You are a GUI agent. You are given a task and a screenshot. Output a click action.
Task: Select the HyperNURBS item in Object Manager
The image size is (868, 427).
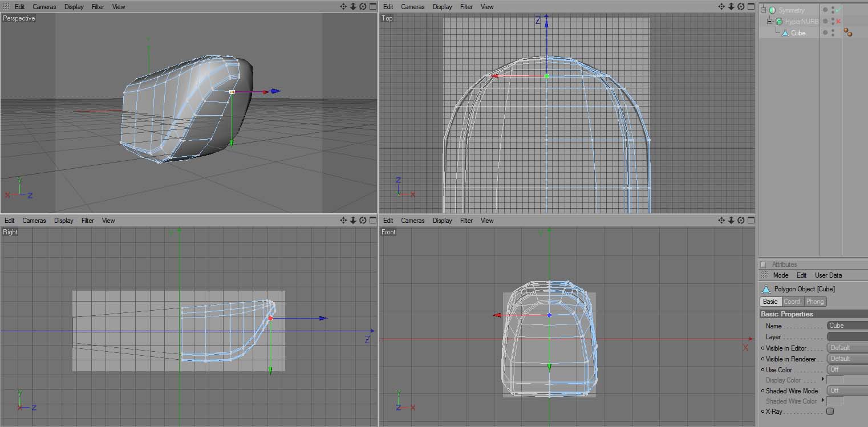[x=802, y=22]
